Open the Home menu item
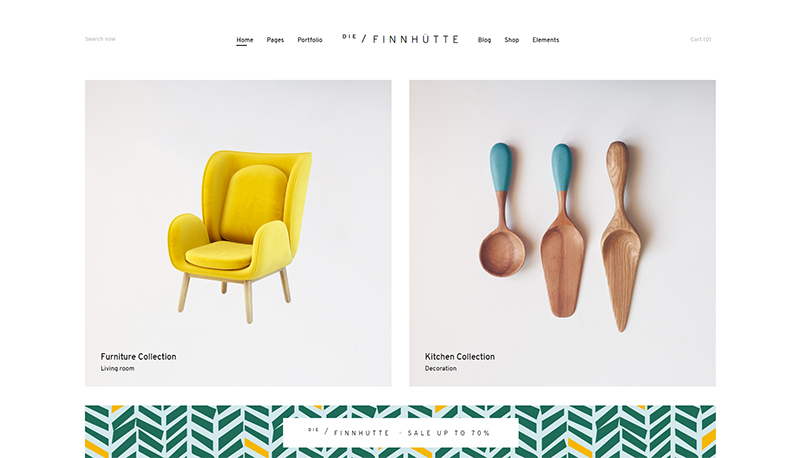 point(244,40)
